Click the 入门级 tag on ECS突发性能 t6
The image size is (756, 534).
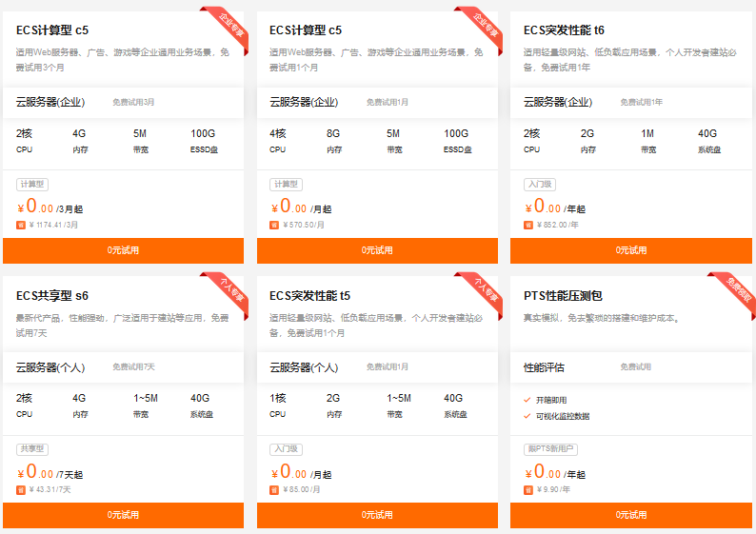pyautogui.click(x=540, y=184)
